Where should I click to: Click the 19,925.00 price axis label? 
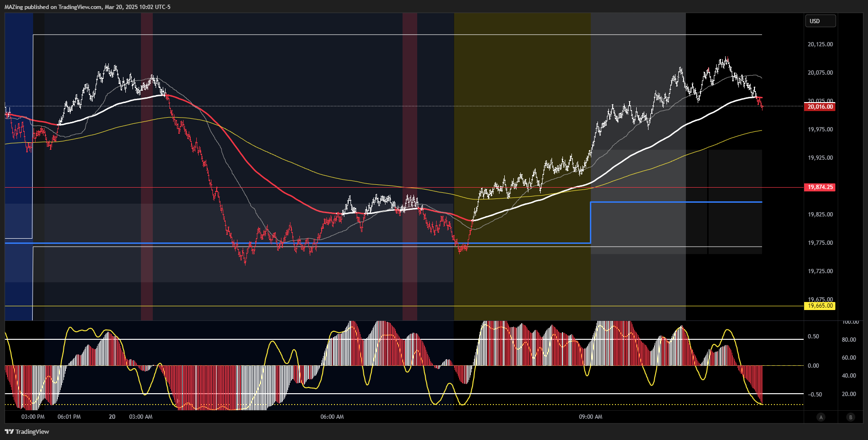pos(820,158)
